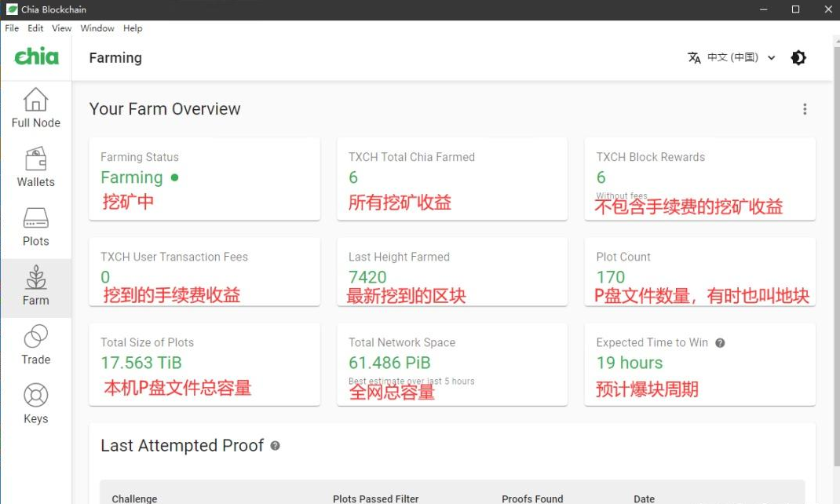Click the Your Farm Overview heading
Image resolution: width=840 pixels, height=504 pixels.
165,108
